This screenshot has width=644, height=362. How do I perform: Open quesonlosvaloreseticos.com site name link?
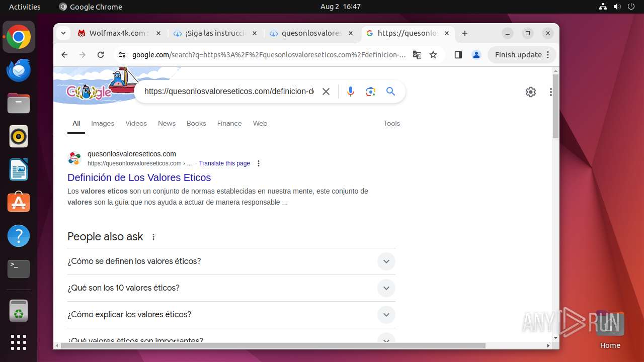(x=132, y=154)
